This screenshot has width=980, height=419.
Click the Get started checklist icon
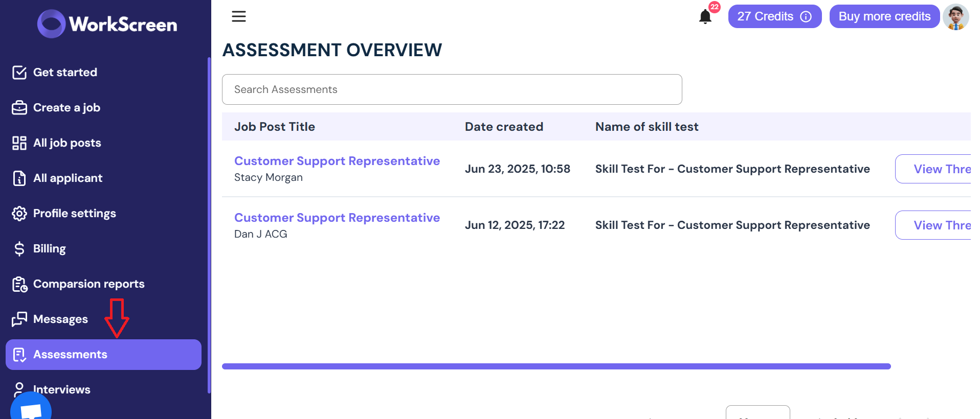pyautogui.click(x=19, y=73)
